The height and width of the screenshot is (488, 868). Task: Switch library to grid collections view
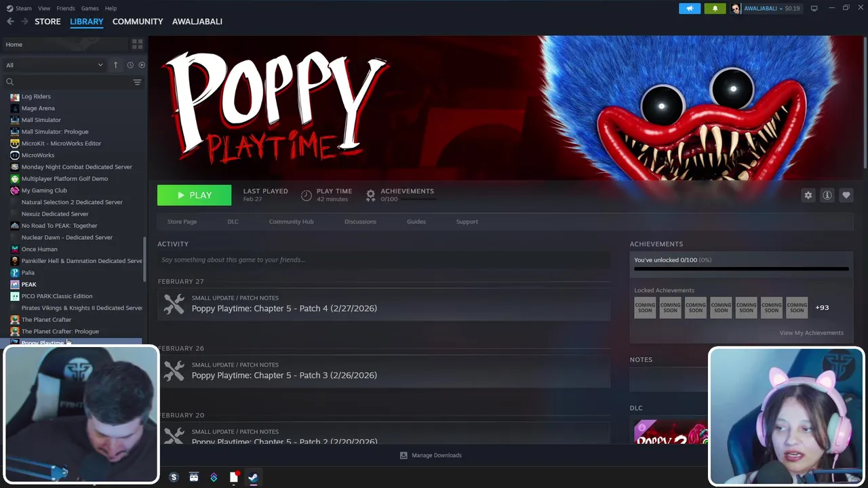(137, 44)
